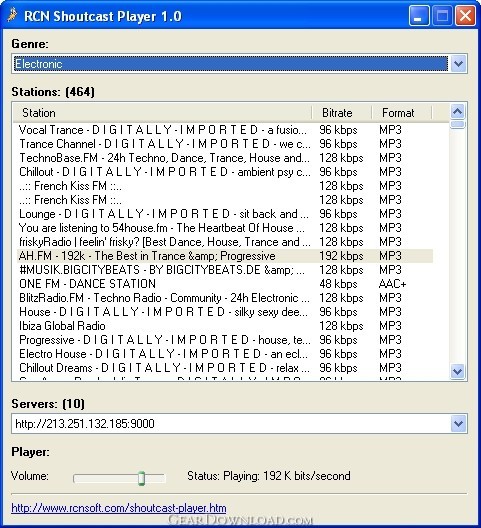This screenshot has width=481, height=528.
Task: Select the Electronic genre combo box field
Action: tap(231, 63)
